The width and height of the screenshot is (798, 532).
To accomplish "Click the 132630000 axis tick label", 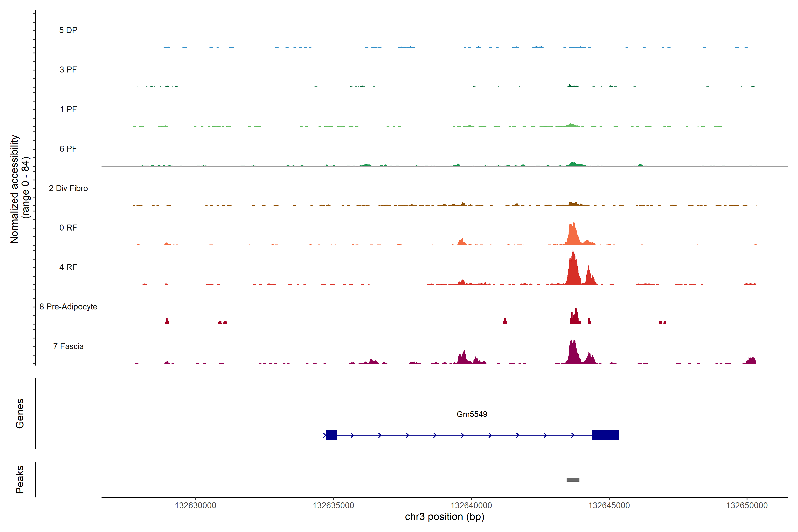I will [196, 505].
